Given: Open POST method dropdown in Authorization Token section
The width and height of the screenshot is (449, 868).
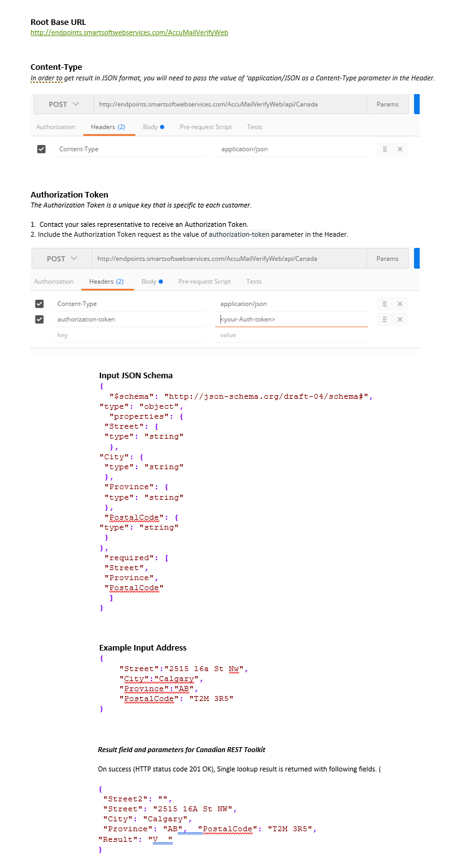Looking at the screenshot, I should (x=62, y=259).
